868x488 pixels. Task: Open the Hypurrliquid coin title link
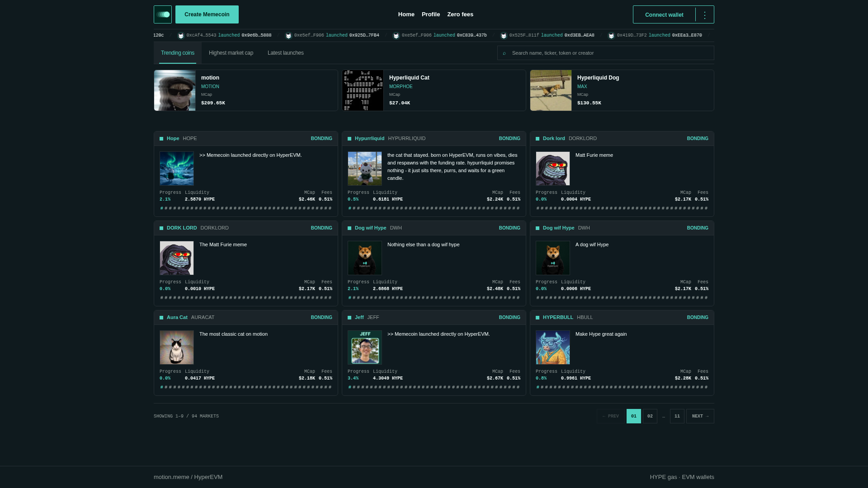pyautogui.click(x=370, y=139)
